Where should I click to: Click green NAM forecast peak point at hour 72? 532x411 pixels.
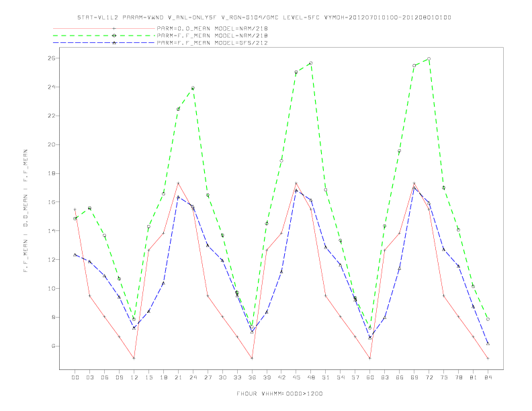click(x=429, y=58)
